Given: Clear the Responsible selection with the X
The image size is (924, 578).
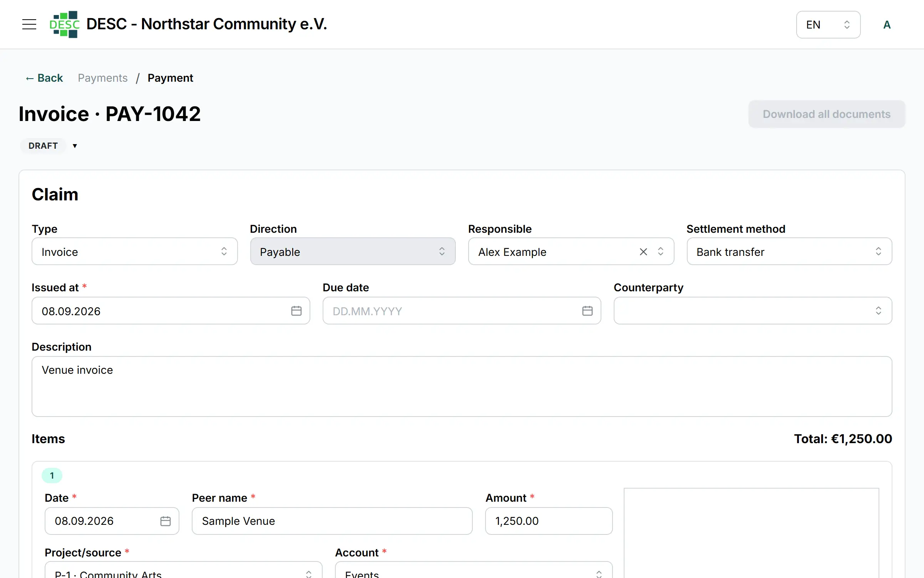Looking at the screenshot, I should point(643,252).
